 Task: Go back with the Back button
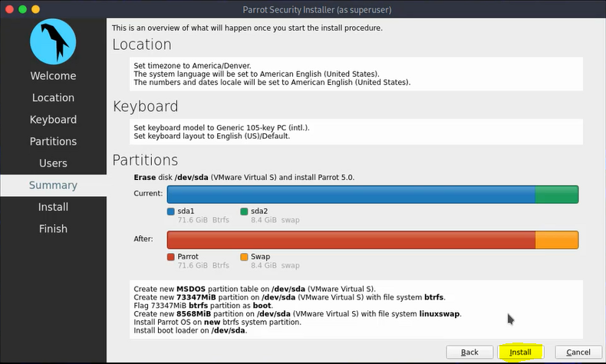[x=469, y=352]
